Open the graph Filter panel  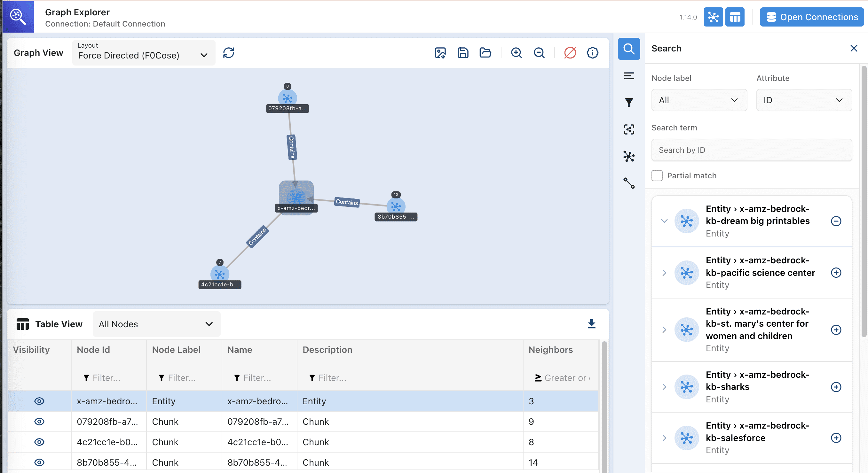[x=629, y=103]
